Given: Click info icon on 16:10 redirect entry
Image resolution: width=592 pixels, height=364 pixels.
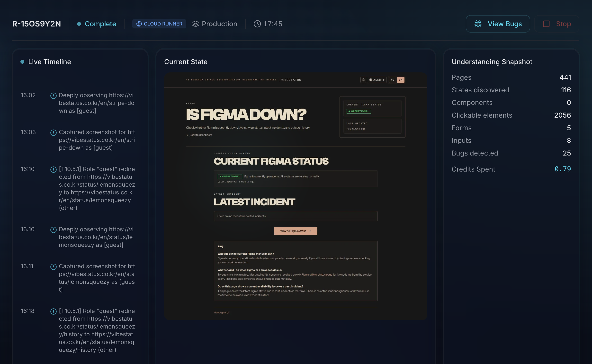Looking at the screenshot, I should coord(53,169).
